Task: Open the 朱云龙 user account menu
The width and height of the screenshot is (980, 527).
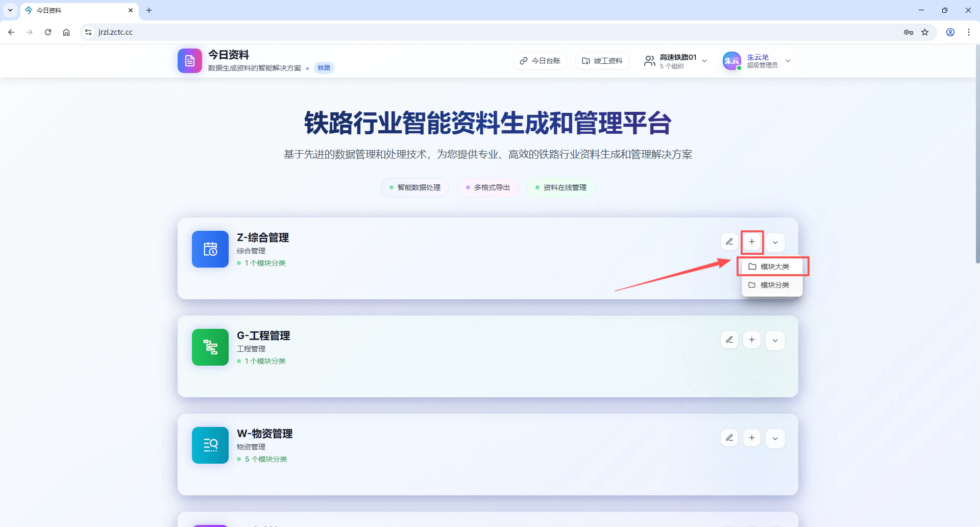Action: click(x=757, y=61)
